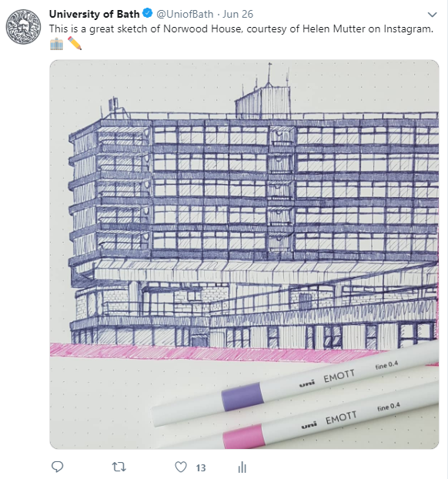Open the @UniofBath handle link

point(185,14)
